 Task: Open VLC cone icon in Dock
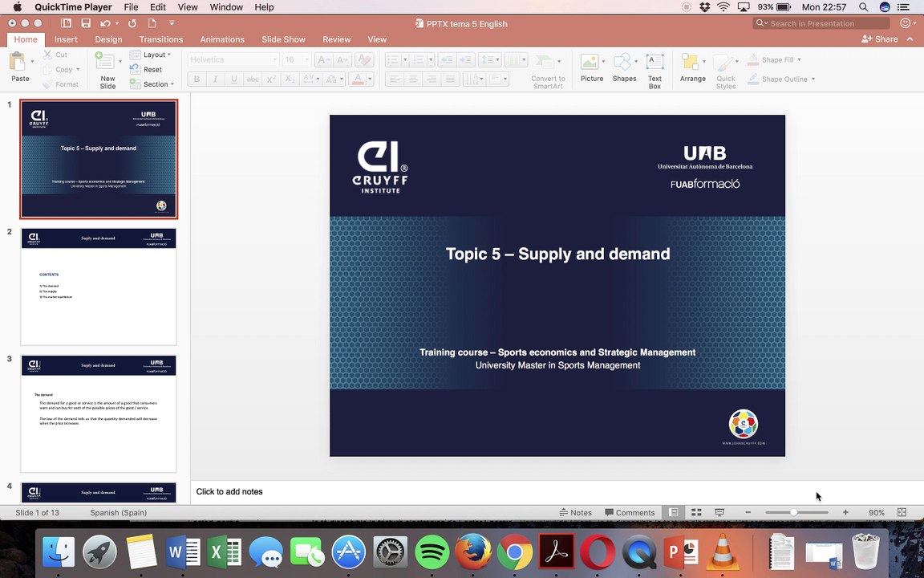[723, 552]
